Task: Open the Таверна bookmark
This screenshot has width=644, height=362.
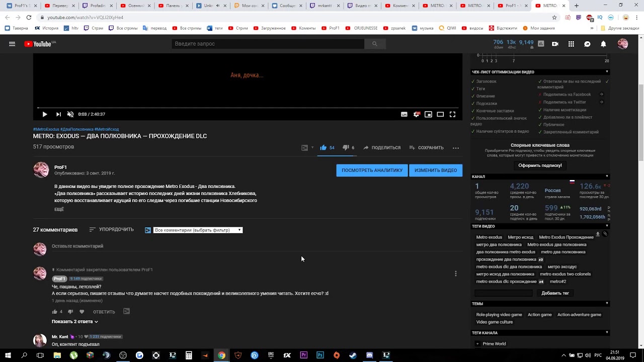Action: (x=17, y=28)
